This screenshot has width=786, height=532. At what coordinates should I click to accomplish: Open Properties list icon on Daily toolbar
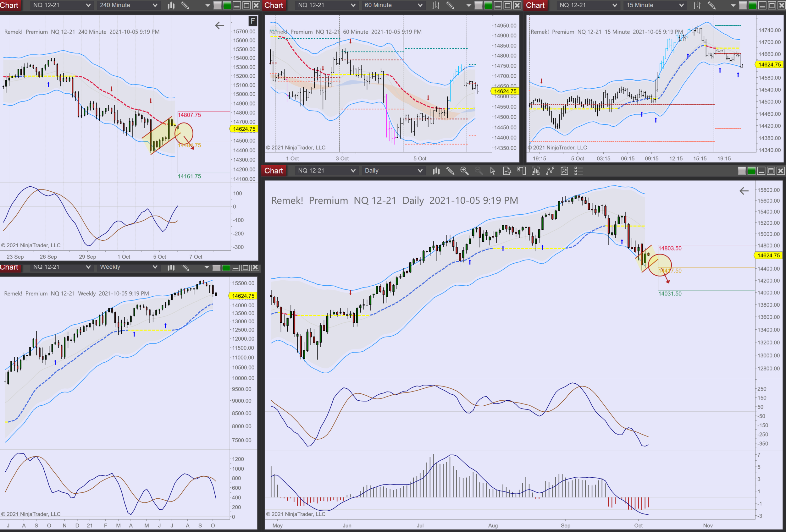[x=579, y=171]
